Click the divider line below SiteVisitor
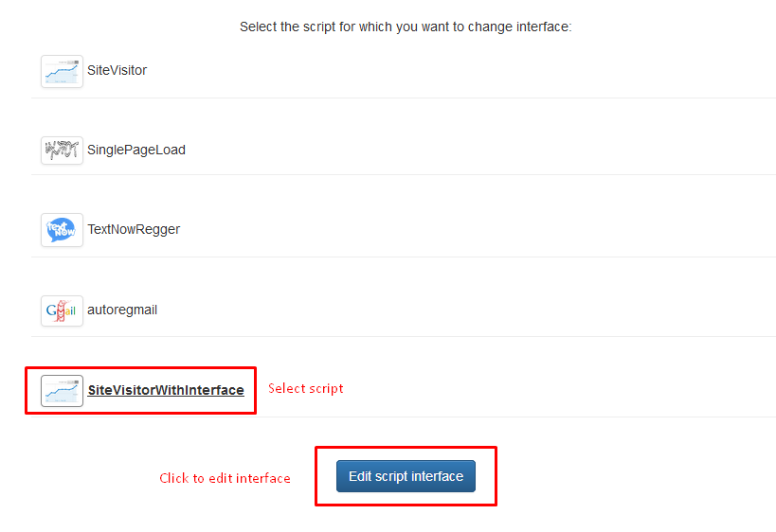The height and width of the screenshot is (532, 776). click(403, 98)
